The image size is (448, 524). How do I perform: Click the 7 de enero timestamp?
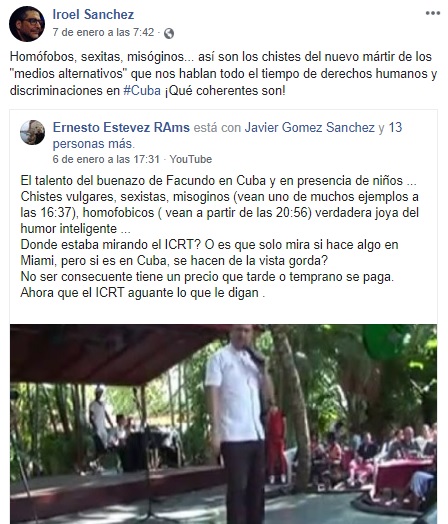point(103,32)
